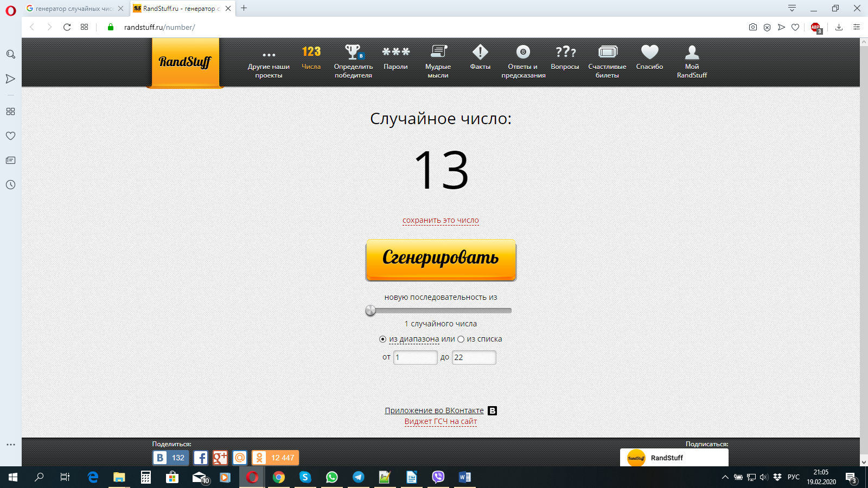Viewport: 868px width, 488px height.
Task: Open the downloads icon
Action: (839, 27)
